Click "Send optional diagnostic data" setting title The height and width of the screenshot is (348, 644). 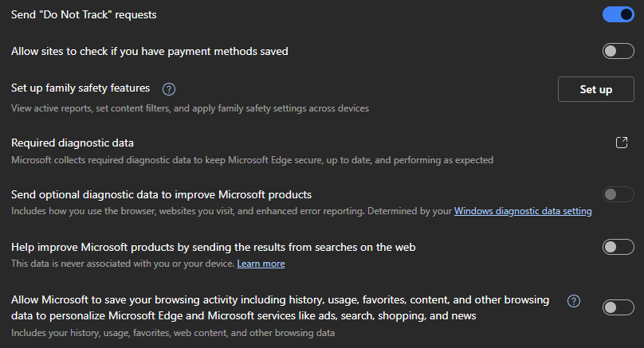[161, 194]
